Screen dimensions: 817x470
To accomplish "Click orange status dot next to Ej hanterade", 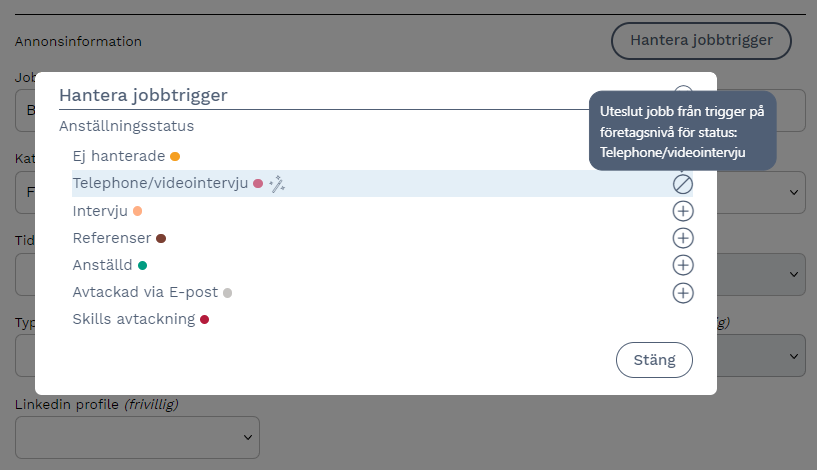I will click(x=175, y=156).
